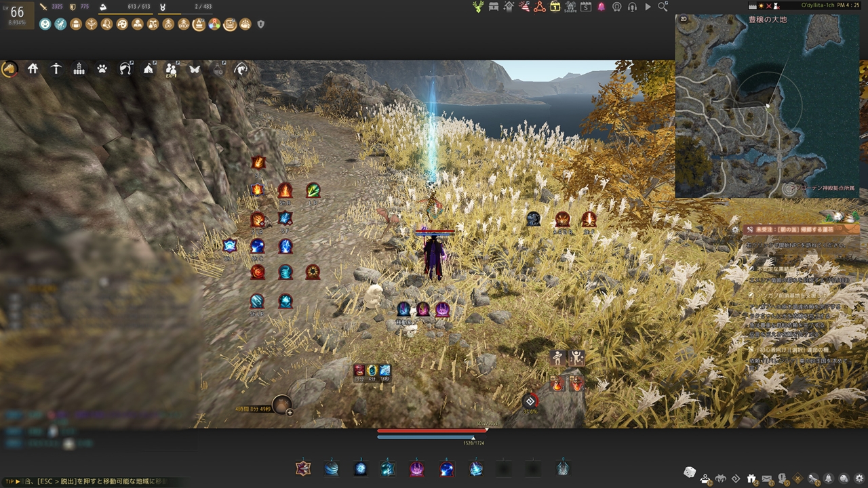Viewport: 868px width, 488px height.
Task: Open the garden fence farm icon
Action: (79, 68)
